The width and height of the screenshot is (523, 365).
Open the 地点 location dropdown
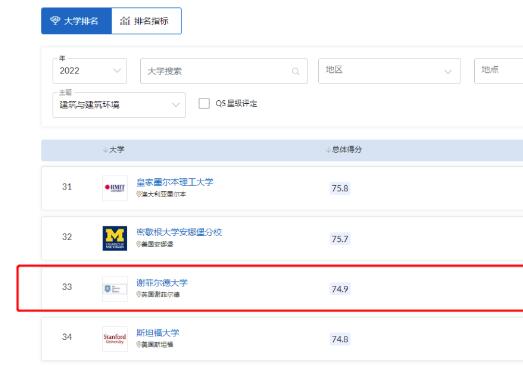[499, 71]
